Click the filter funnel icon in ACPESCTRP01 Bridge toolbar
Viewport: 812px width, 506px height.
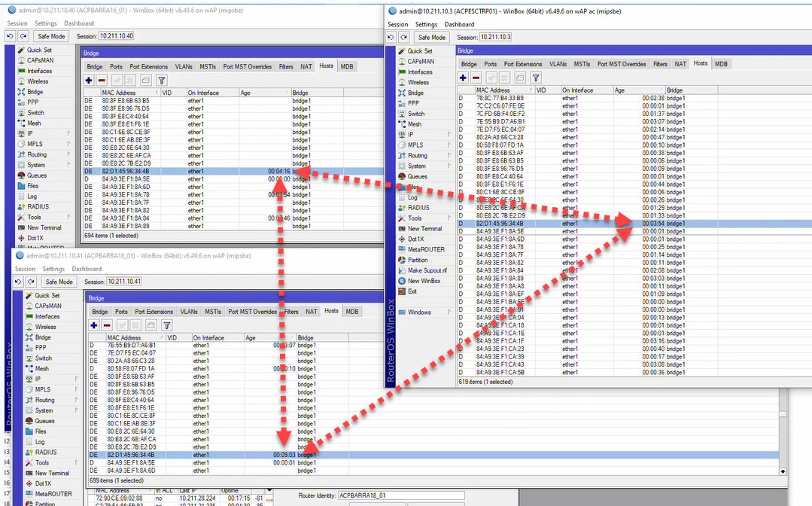click(x=536, y=78)
